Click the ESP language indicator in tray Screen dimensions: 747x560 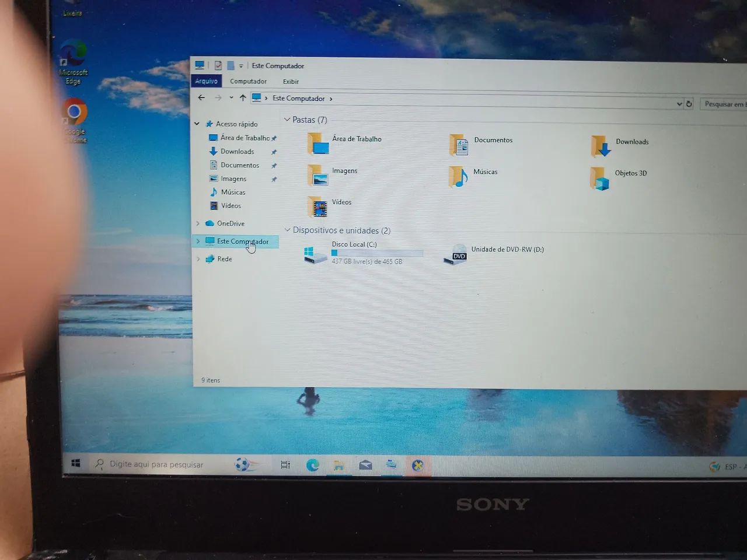(731, 467)
